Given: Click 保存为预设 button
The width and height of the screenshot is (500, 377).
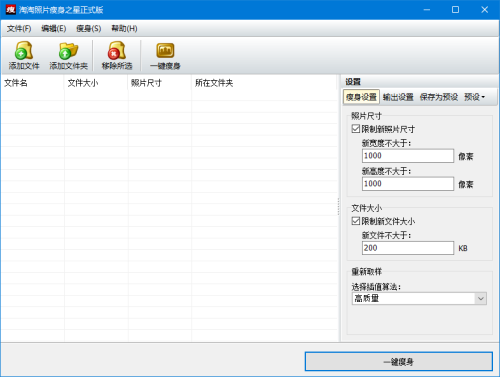Looking at the screenshot, I should (439, 97).
